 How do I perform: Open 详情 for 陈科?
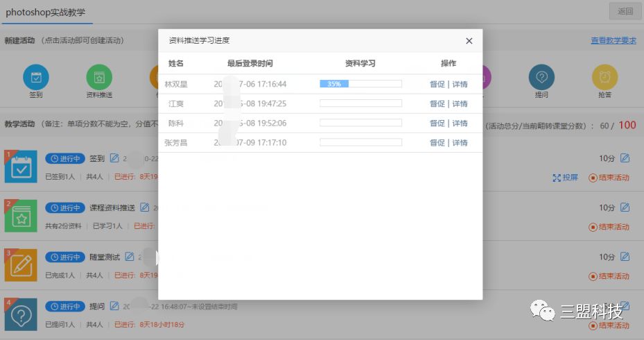pos(460,123)
